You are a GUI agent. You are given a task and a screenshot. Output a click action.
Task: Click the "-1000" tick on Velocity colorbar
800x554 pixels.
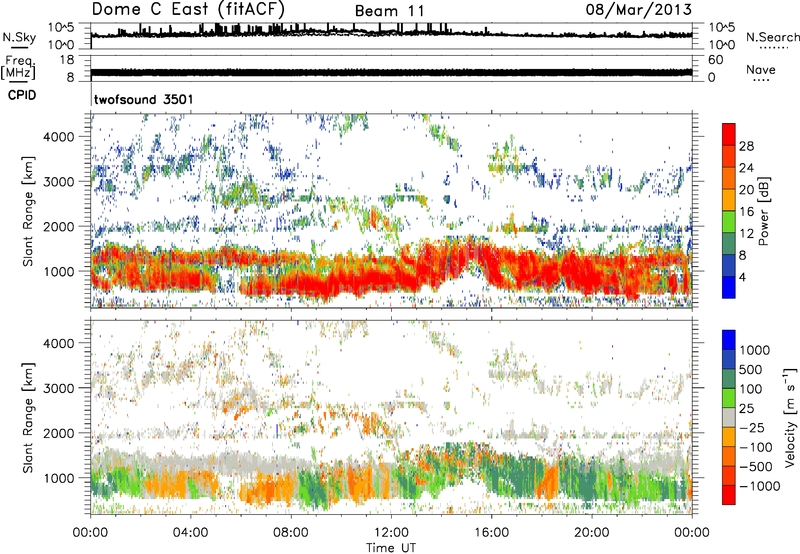(x=760, y=486)
